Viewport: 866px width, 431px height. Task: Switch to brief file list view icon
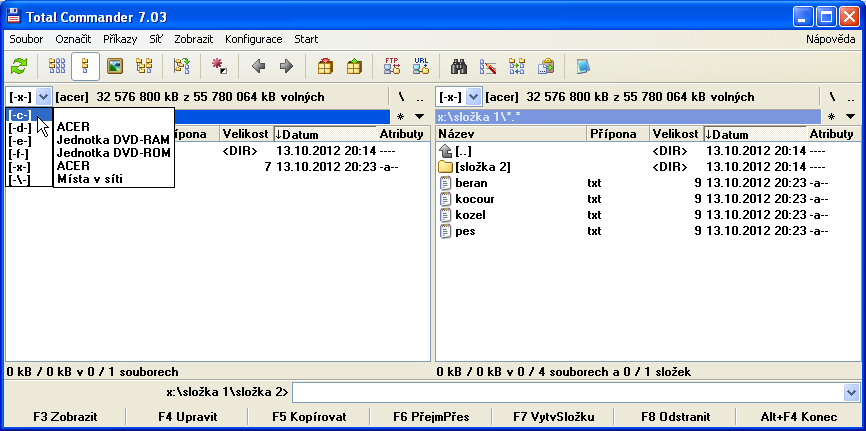(57, 67)
